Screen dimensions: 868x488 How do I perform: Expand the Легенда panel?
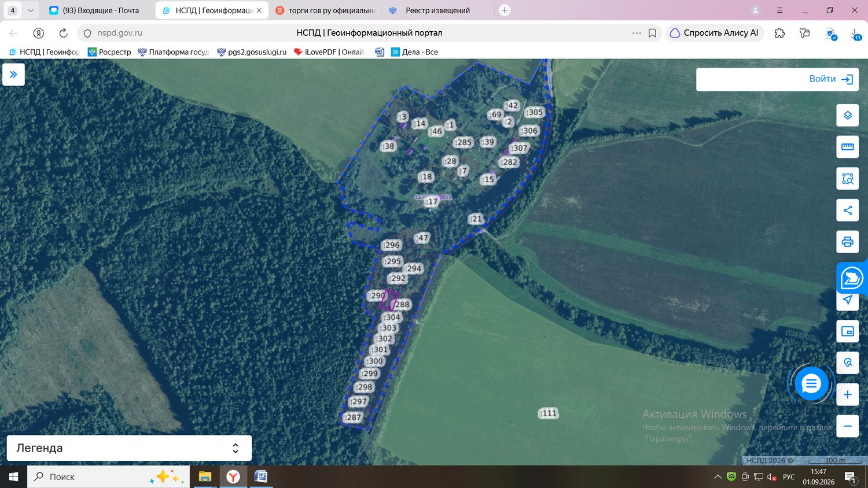(129, 448)
